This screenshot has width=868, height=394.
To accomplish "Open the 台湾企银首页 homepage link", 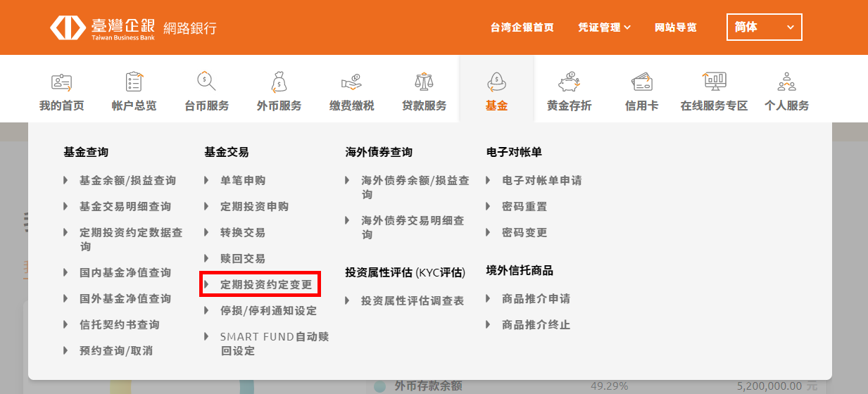I will (x=522, y=27).
